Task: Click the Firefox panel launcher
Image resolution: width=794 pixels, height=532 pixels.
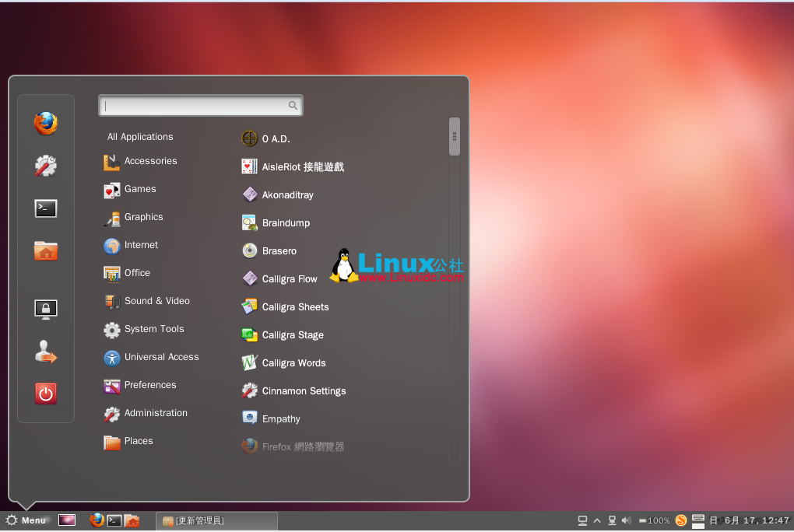Action: [x=97, y=520]
